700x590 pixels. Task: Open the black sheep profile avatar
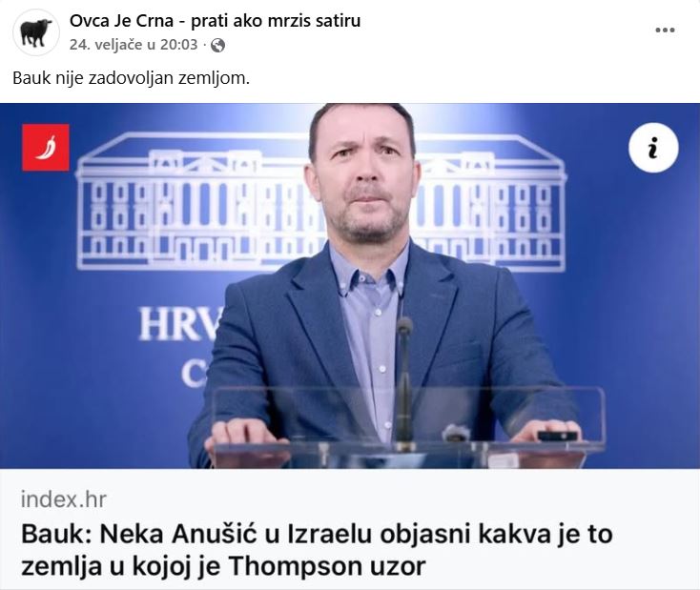point(36,32)
